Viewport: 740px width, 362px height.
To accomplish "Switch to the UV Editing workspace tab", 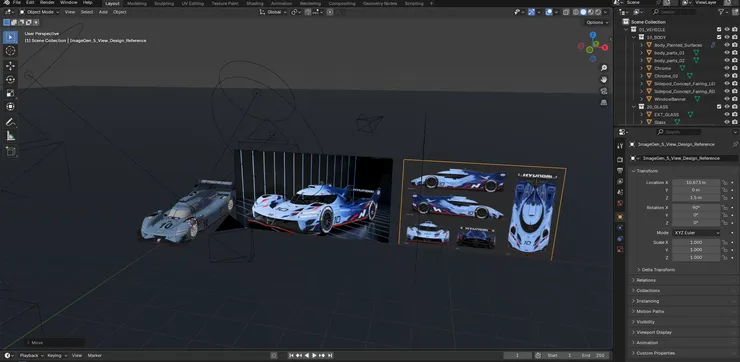I will [x=193, y=3].
